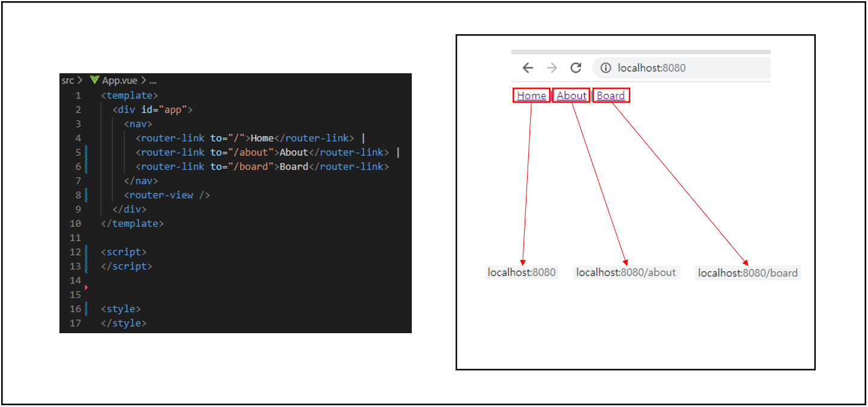Click the opening nav tag
This screenshot has width=868, height=407.
point(138,124)
